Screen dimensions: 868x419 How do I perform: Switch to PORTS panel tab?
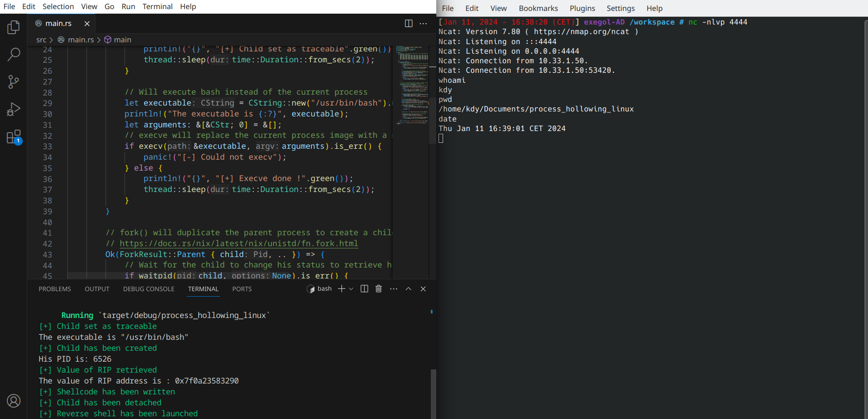pos(242,289)
